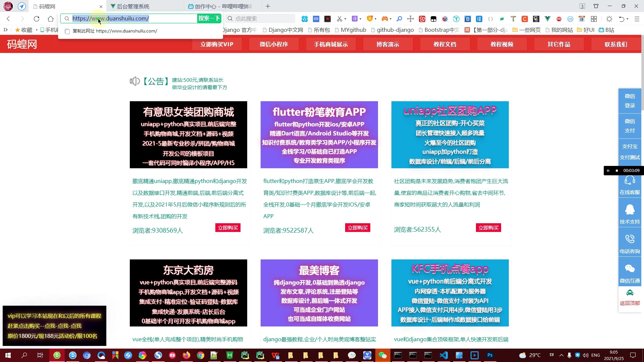Image resolution: width=644 pixels, height=362 pixels.
Task: Stop the screen recording
Action: 616,171
